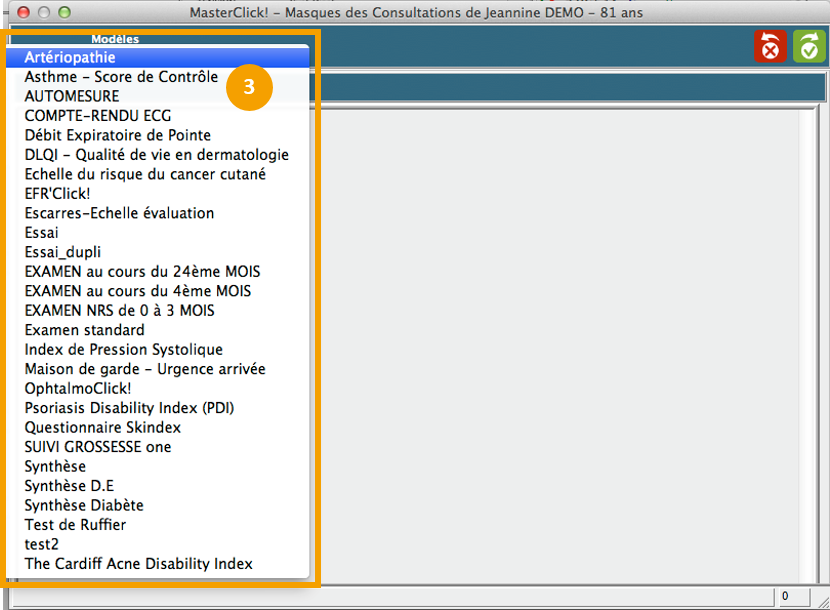Choose DLQI – Qualité de vie en dermatologie

point(157,155)
